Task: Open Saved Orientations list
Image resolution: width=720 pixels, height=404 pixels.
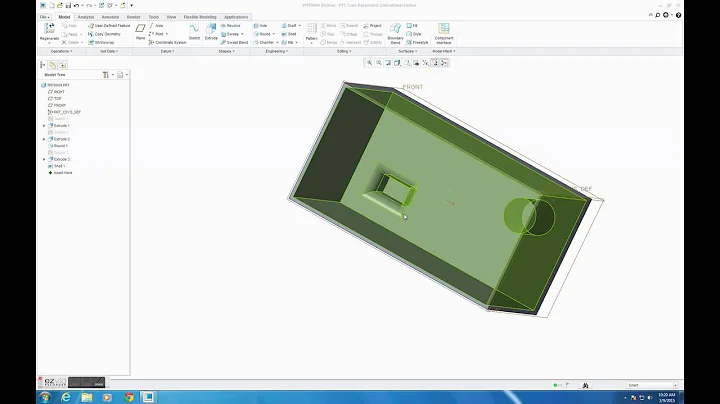Action: tap(407, 63)
